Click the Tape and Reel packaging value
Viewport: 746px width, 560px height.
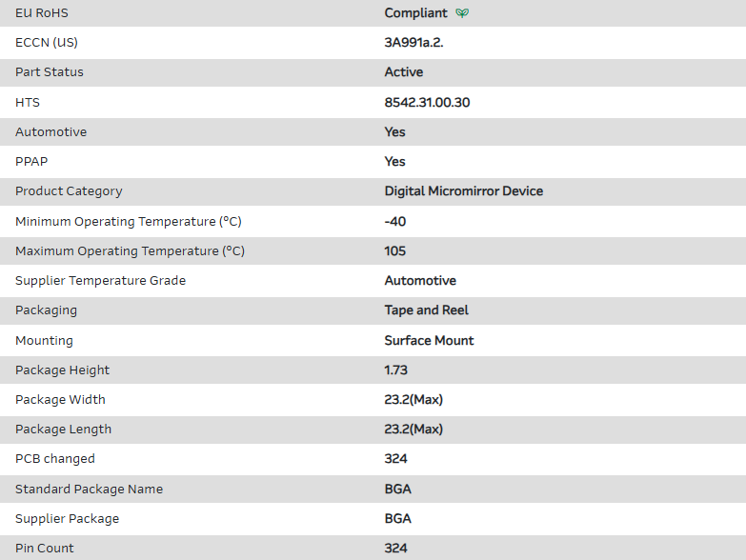[x=426, y=310]
